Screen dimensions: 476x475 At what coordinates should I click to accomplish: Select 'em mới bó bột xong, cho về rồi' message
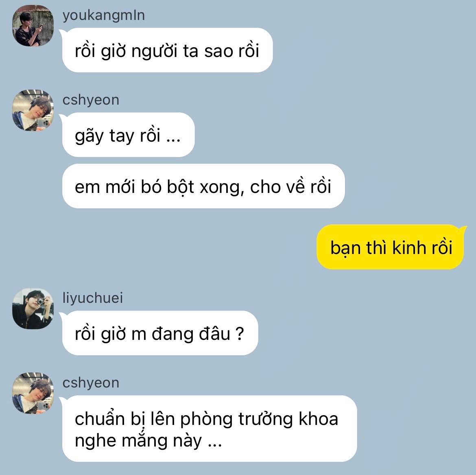203,186
